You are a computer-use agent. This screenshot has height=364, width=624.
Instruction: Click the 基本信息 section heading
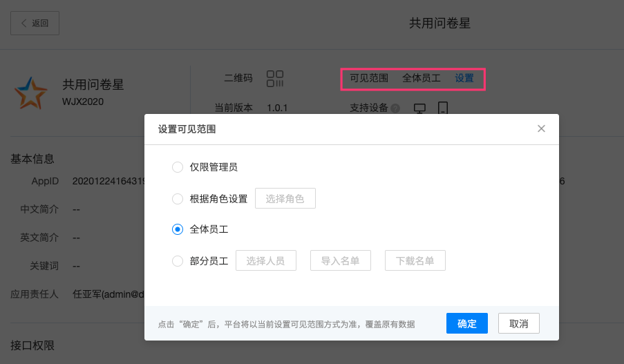point(32,159)
